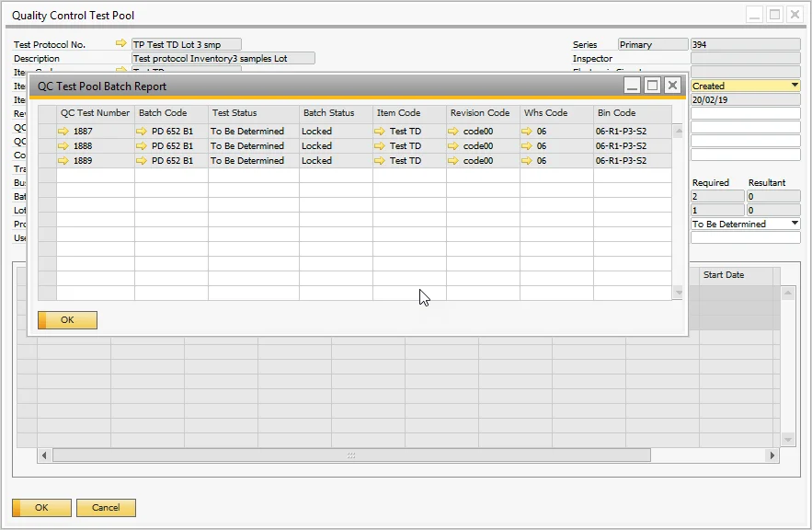This screenshot has height=530, width=812.
Task: Click the series number field 394
Action: (x=746, y=44)
